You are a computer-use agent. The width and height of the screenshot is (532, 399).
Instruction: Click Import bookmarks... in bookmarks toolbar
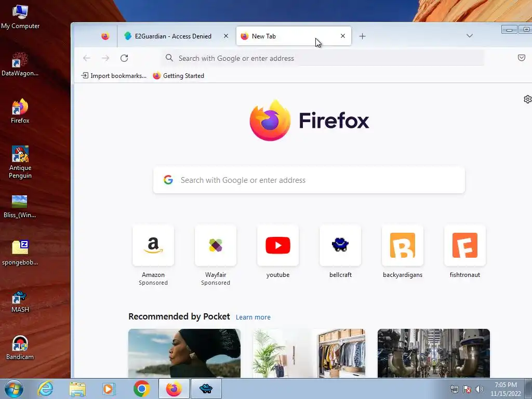tap(114, 76)
